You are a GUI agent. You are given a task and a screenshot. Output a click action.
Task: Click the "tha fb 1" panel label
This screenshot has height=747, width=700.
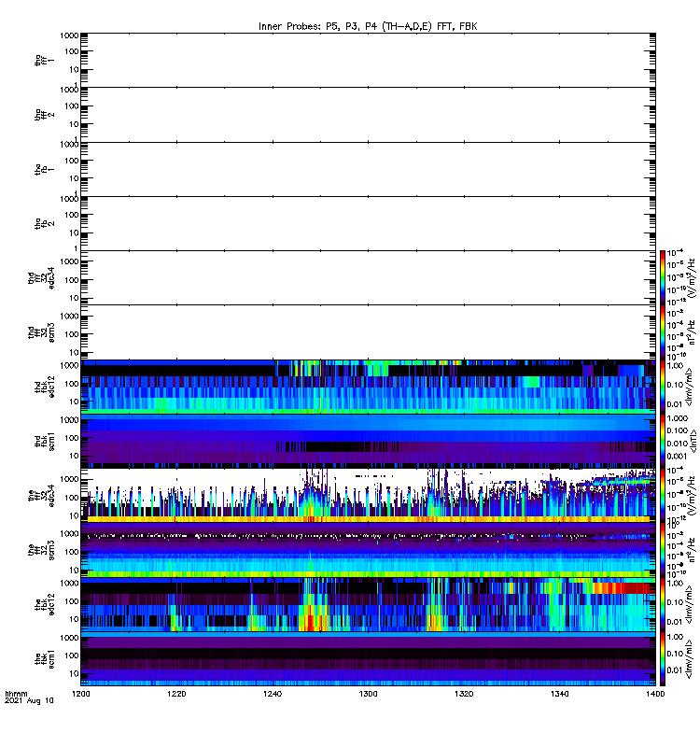coord(44,170)
